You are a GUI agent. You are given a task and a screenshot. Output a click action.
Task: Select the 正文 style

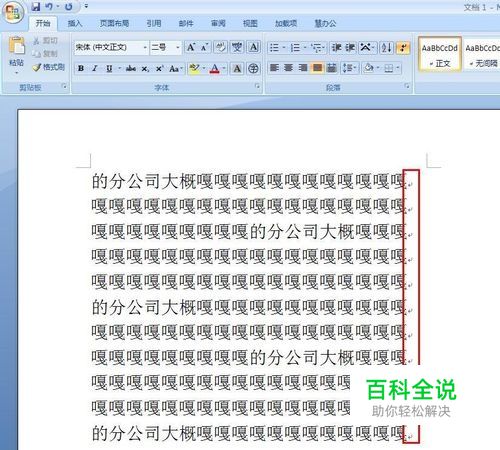(x=440, y=54)
